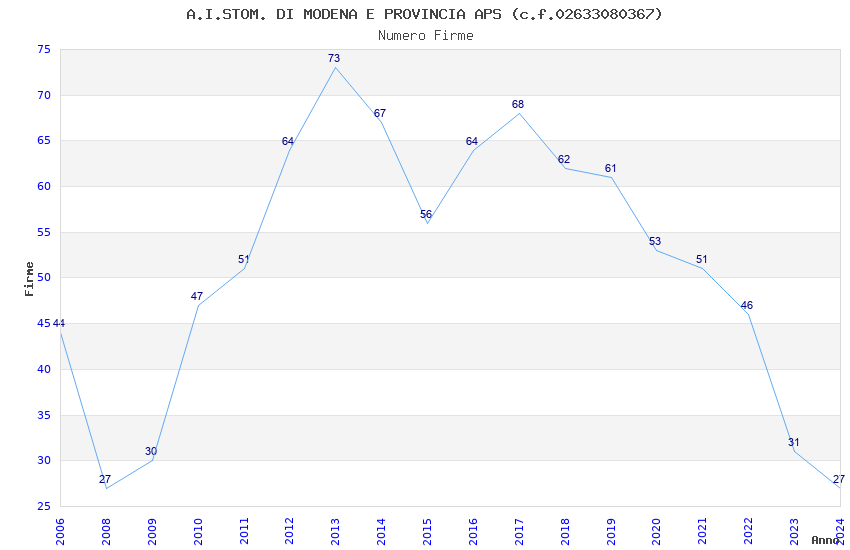The image size is (850, 550).
Task: Select y-axis tick label 60
Action: coord(44,186)
